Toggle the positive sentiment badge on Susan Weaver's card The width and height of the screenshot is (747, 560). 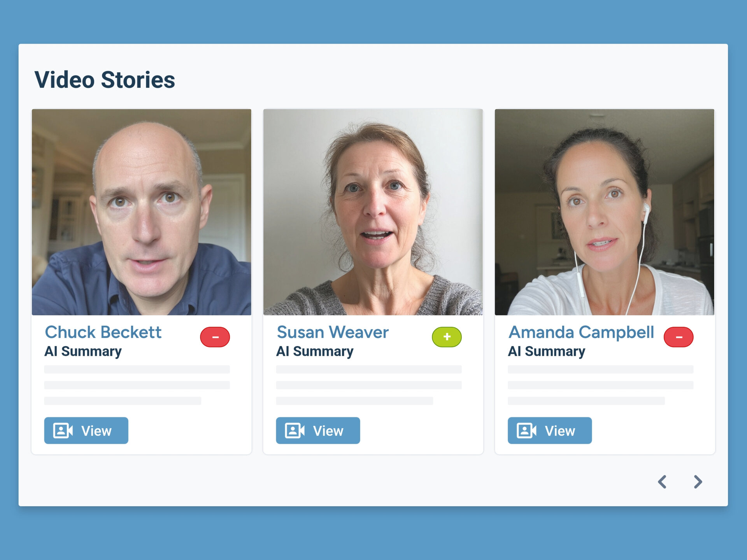coord(447,337)
